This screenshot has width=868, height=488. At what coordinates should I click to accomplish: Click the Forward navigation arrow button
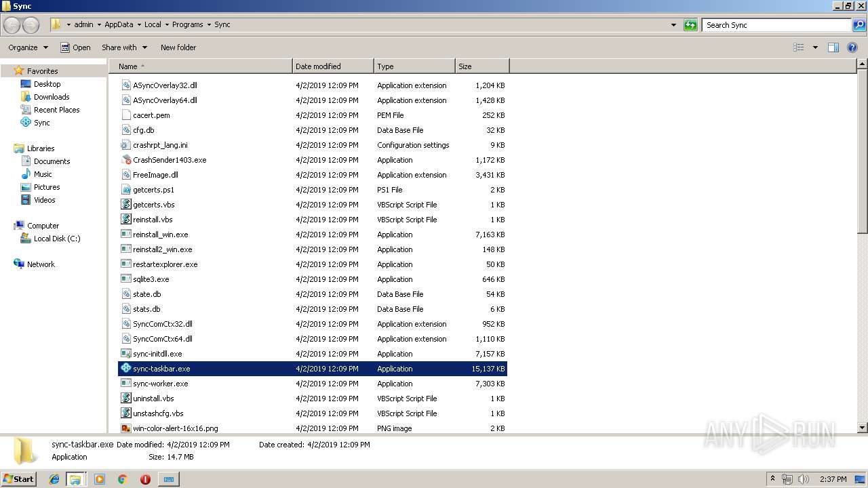(x=31, y=25)
